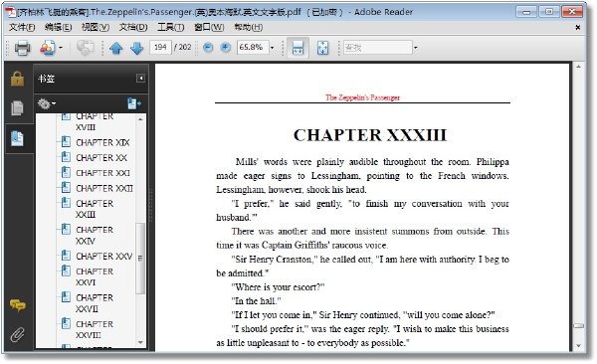
Task: Open the Attachments paperclip panel
Action: coord(17,335)
